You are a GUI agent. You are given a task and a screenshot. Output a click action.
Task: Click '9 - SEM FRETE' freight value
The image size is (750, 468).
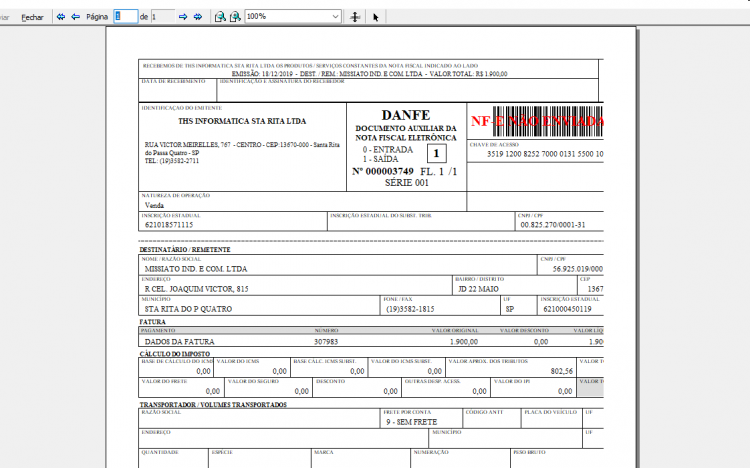[411, 423]
